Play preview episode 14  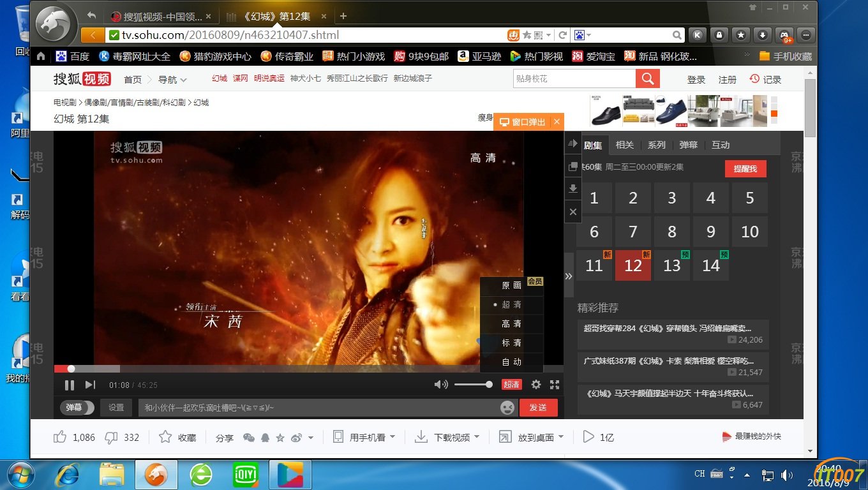pyautogui.click(x=711, y=265)
